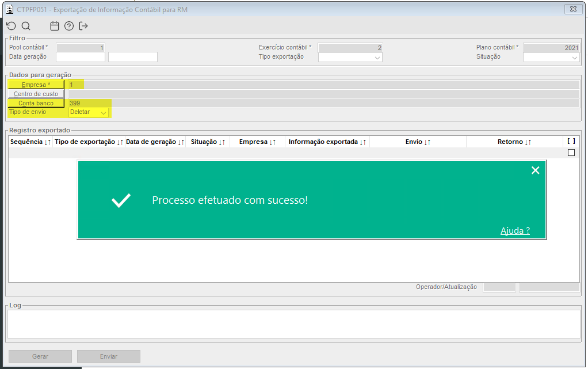
Task: Click the second Data geração field
Action: (x=133, y=57)
